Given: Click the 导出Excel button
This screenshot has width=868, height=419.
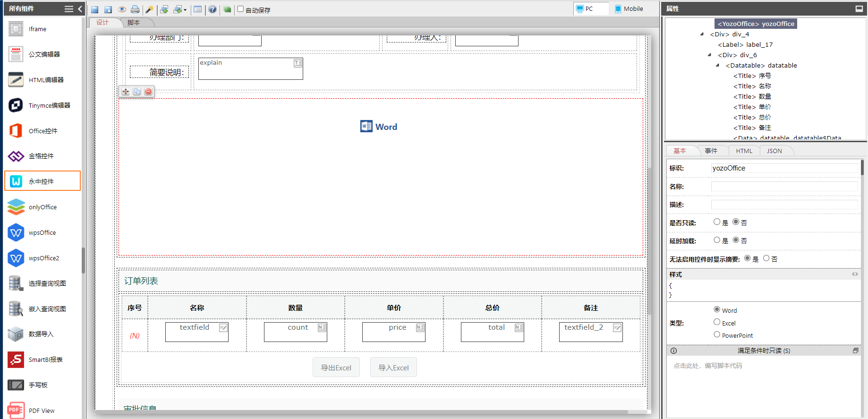Looking at the screenshot, I should pyautogui.click(x=336, y=368).
